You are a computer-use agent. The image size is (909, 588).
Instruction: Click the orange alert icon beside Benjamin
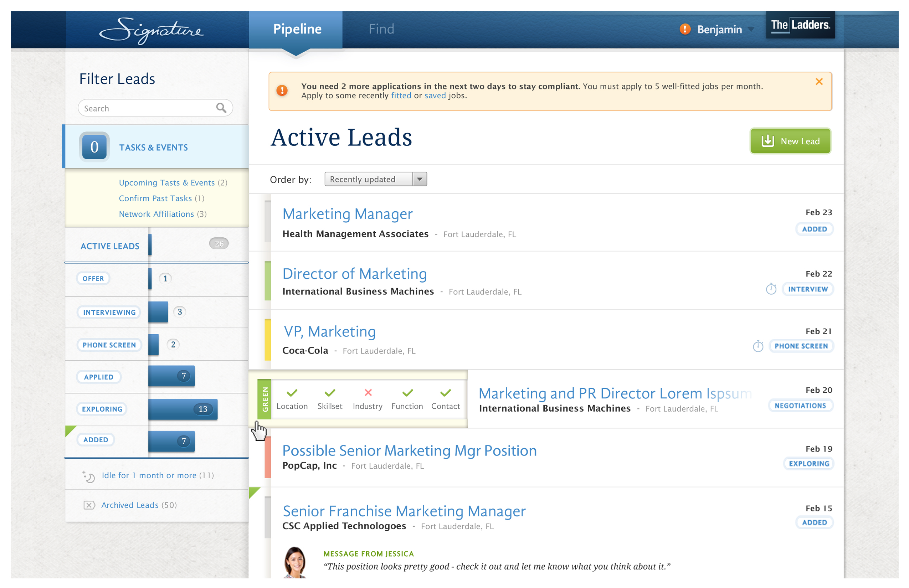coord(685,29)
